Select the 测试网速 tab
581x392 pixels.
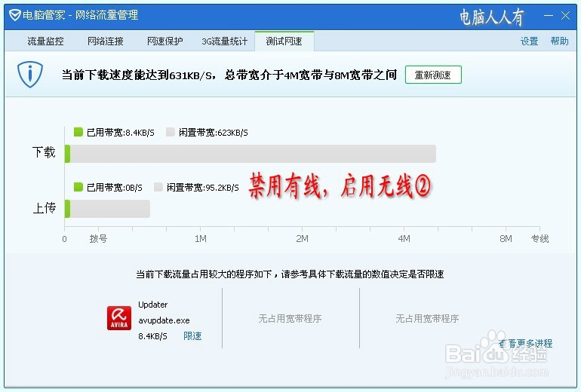pos(284,41)
